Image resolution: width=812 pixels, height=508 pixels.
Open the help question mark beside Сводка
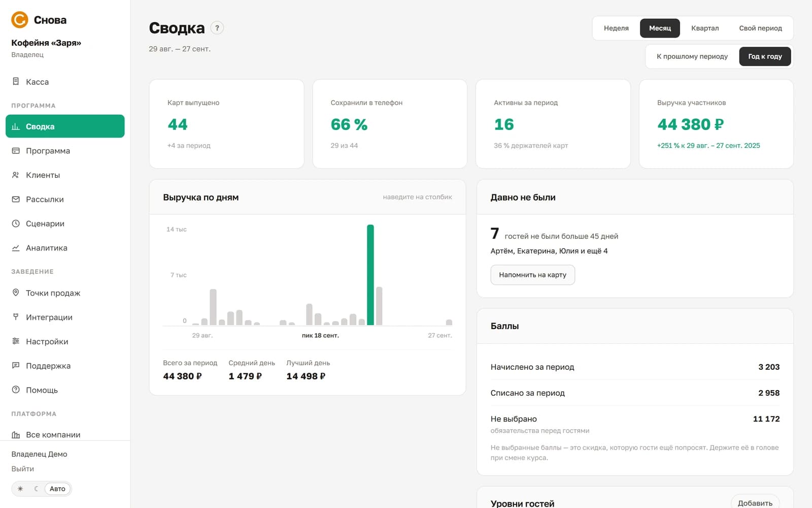pyautogui.click(x=217, y=28)
